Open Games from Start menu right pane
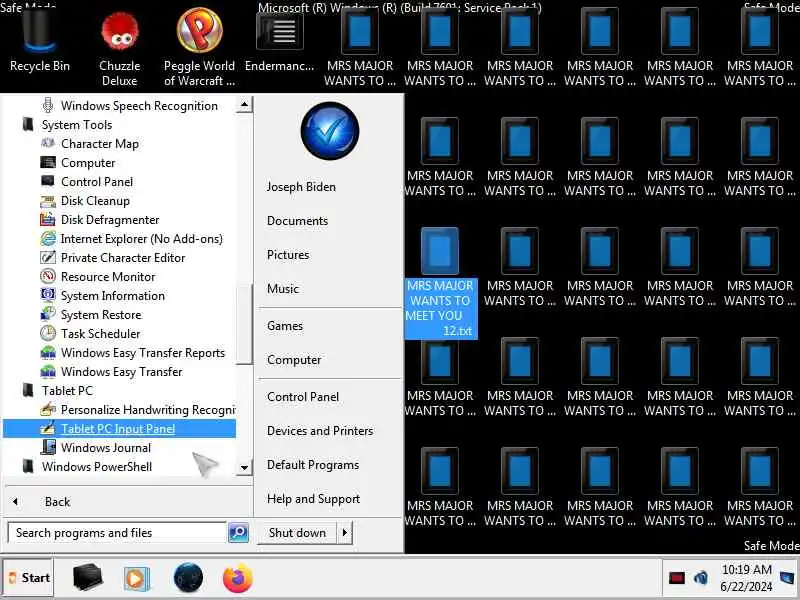 coord(285,326)
